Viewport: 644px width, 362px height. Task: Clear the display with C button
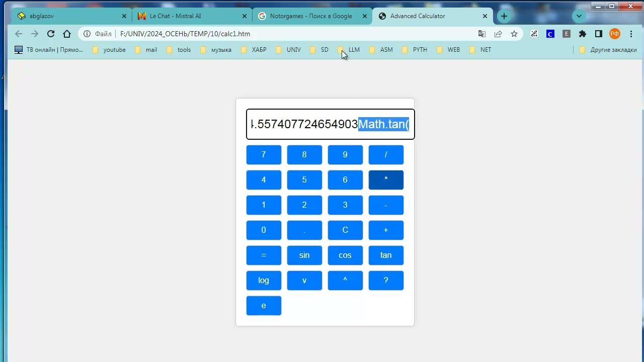345,230
